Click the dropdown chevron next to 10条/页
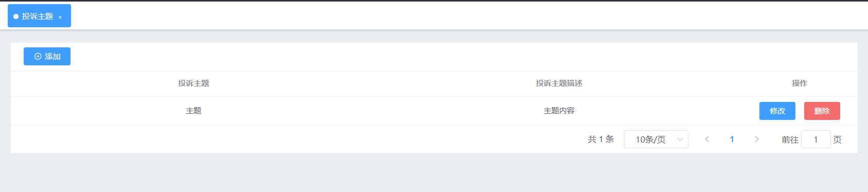This screenshot has height=192, width=868. click(680, 139)
